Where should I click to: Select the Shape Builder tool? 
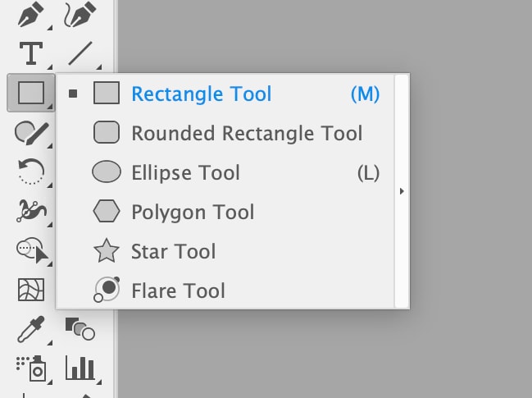pos(30,249)
